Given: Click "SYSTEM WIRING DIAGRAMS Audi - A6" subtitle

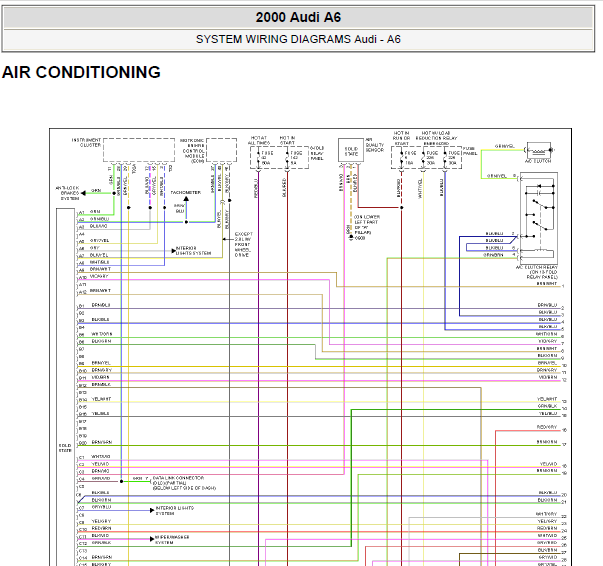Looking at the screenshot, I should click(x=298, y=39).
